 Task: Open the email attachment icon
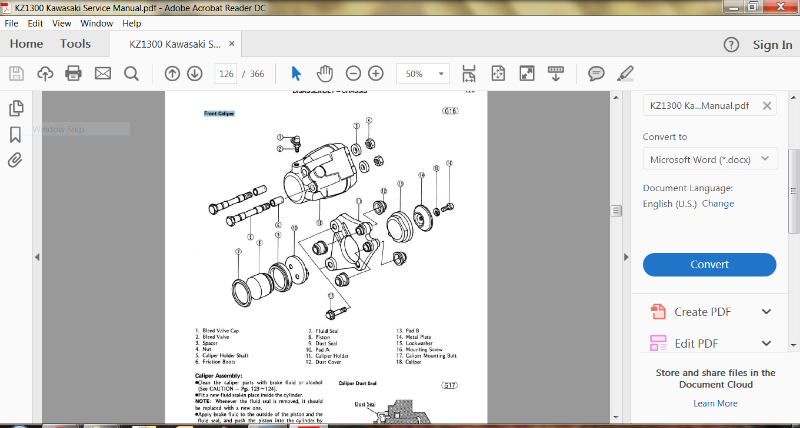102,73
